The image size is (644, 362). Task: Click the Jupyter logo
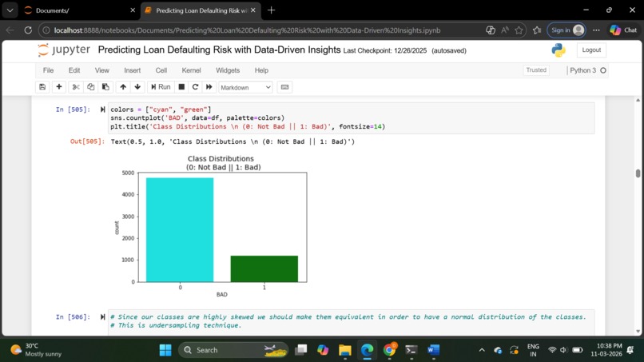click(64, 50)
